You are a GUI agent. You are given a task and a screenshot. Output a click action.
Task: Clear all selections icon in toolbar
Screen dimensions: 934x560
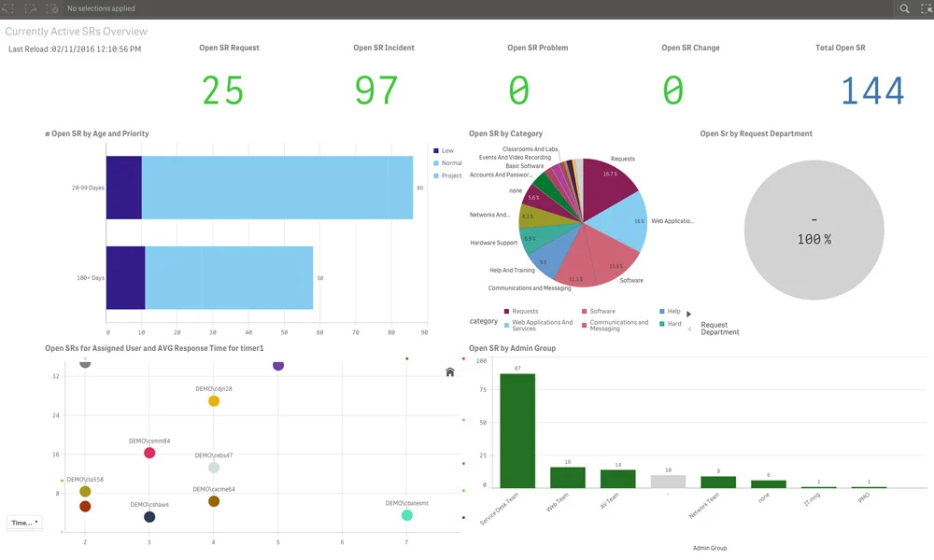(x=52, y=8)
